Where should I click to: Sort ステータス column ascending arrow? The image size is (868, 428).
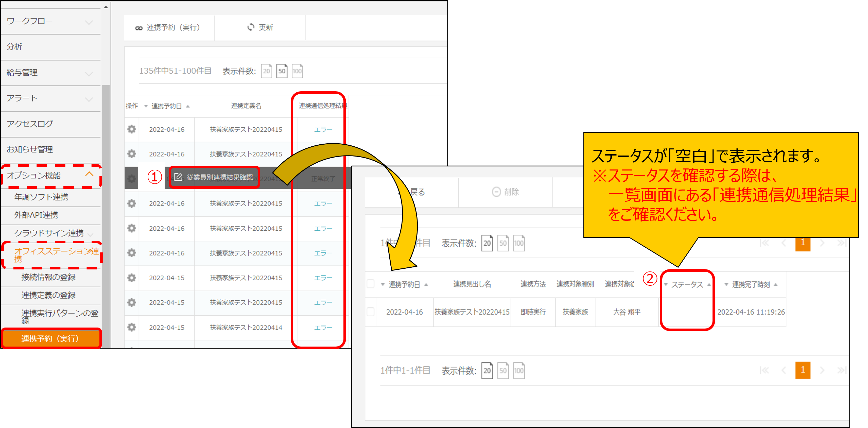coord(709,284)
